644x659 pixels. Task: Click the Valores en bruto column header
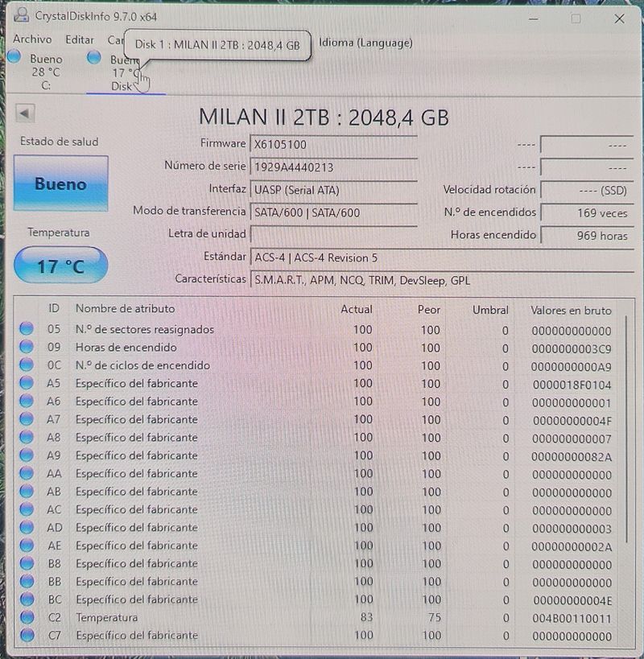(571, 311)
